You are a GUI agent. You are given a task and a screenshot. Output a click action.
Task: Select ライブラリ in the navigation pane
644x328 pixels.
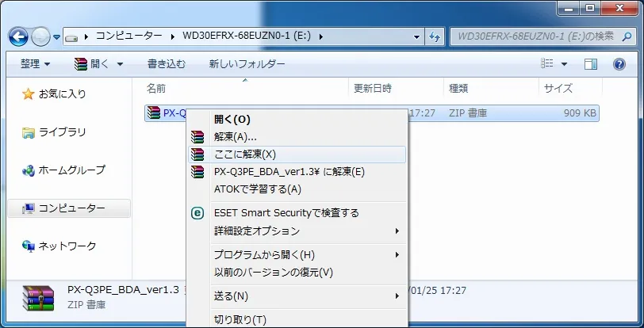point(54,132)
